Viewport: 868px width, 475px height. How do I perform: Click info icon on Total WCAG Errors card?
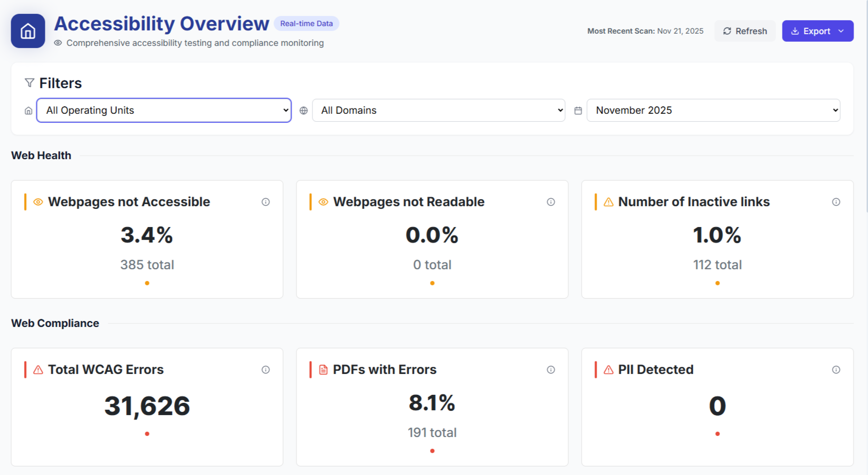click(265, 370)
